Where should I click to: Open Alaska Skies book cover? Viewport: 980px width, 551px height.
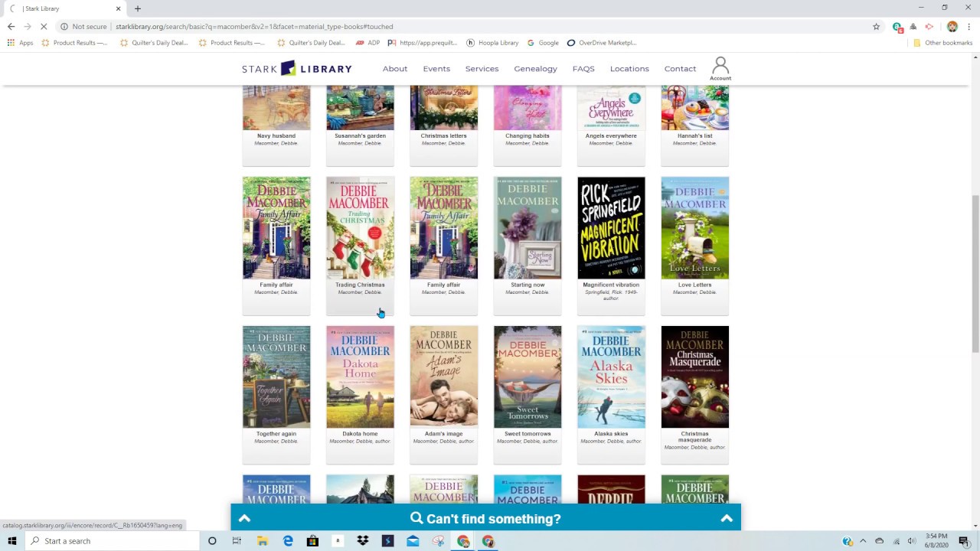coord(611,377)
